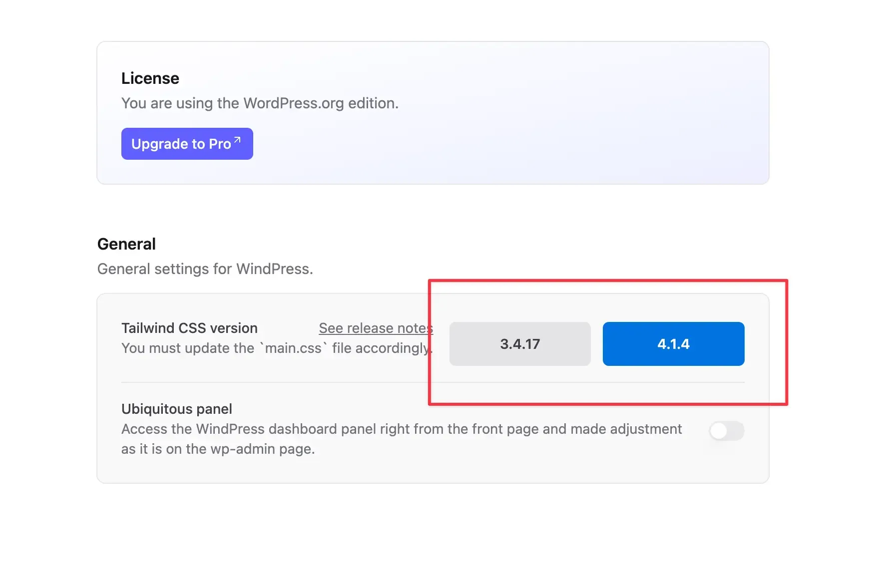The height and width of the screenshot is (588, 875).
Task: Choose the blue highlighted 4.1.4 option
Action: coord(673,343)
